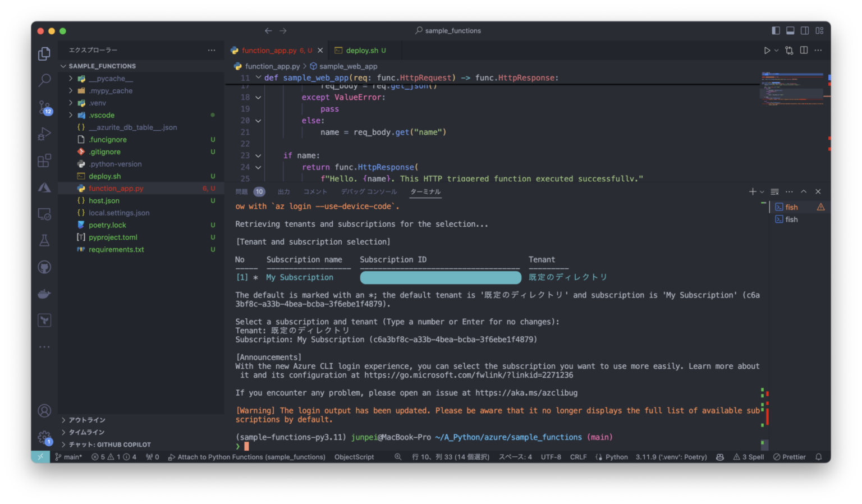Open the Run and Debug view
This screenshot has height=504, width=862.
44,134
